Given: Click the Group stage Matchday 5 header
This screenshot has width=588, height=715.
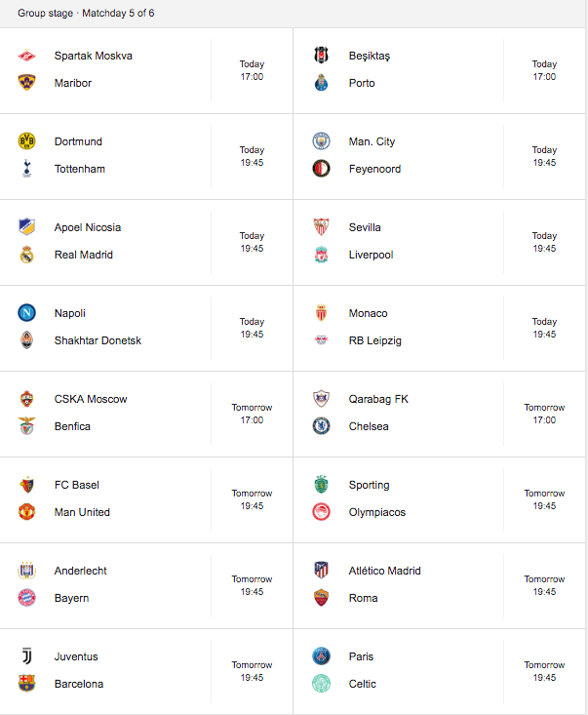Looking at the screenshot, I should (x=86, y=14).
